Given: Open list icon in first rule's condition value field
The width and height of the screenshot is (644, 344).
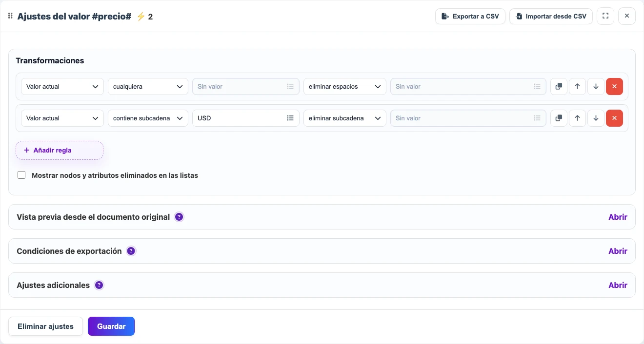Looking at the screenshot, I should click(x=290, y=86).
